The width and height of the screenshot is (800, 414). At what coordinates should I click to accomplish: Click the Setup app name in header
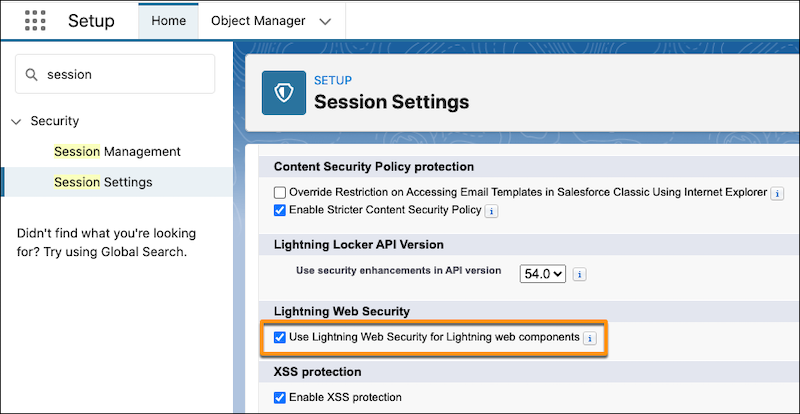tap(91, 21)
